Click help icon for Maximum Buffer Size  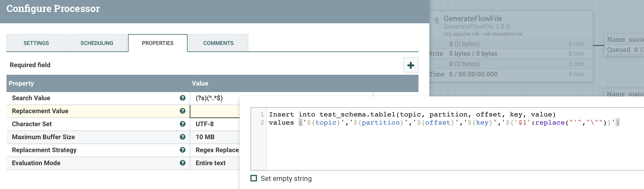[183, 137]
